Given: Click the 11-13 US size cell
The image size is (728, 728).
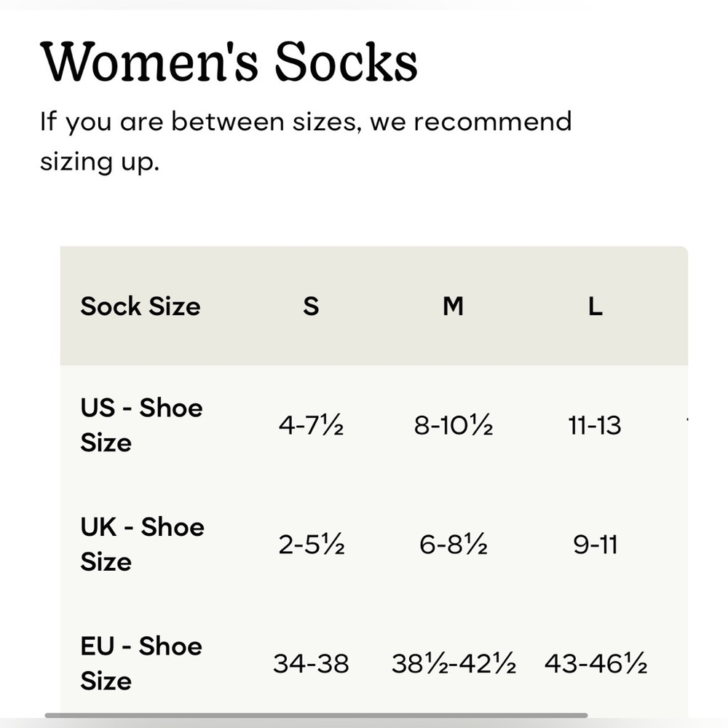Looking at the screenshot, I should pos(595,425).
